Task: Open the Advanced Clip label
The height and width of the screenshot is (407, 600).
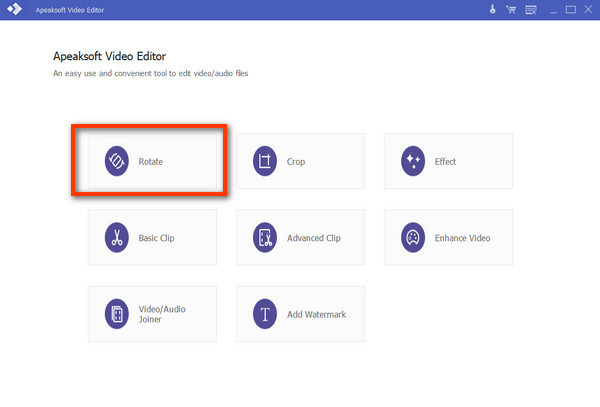Action: pos(314,238)
